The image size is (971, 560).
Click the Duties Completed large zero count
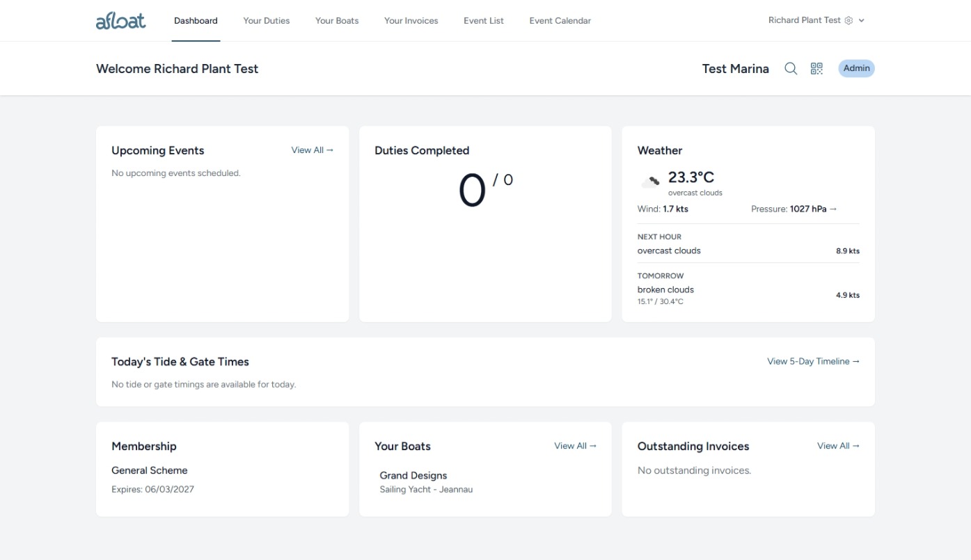[x=472, y=191]
